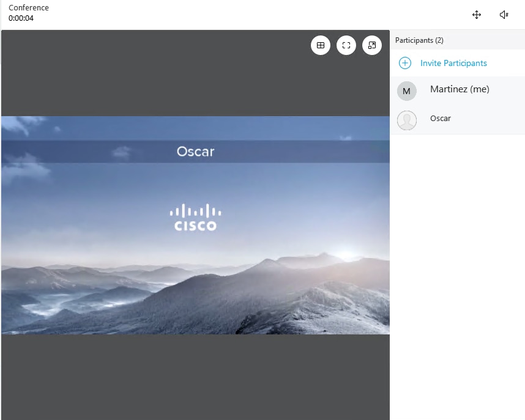This screenshot has width=525, height=420.
Task: Click the Participants (2) header
Action: (x=419, y=40)
